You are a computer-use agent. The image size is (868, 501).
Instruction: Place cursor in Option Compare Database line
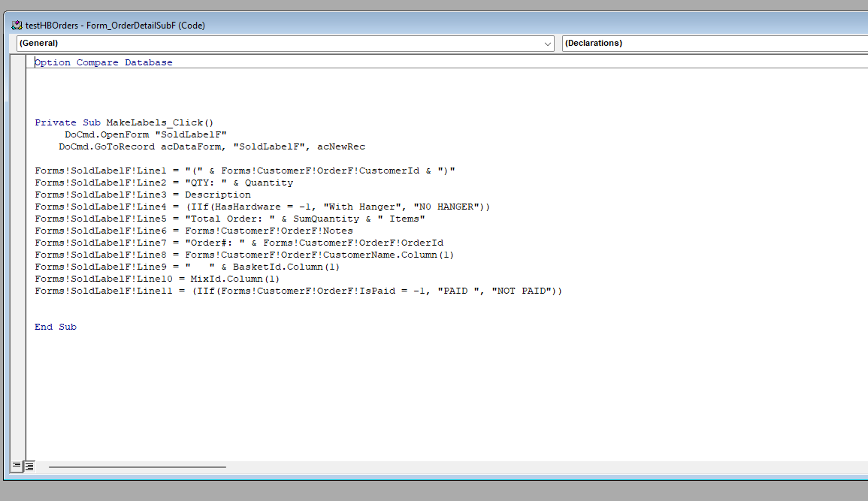pyautogui.click(x=104, y=63)
